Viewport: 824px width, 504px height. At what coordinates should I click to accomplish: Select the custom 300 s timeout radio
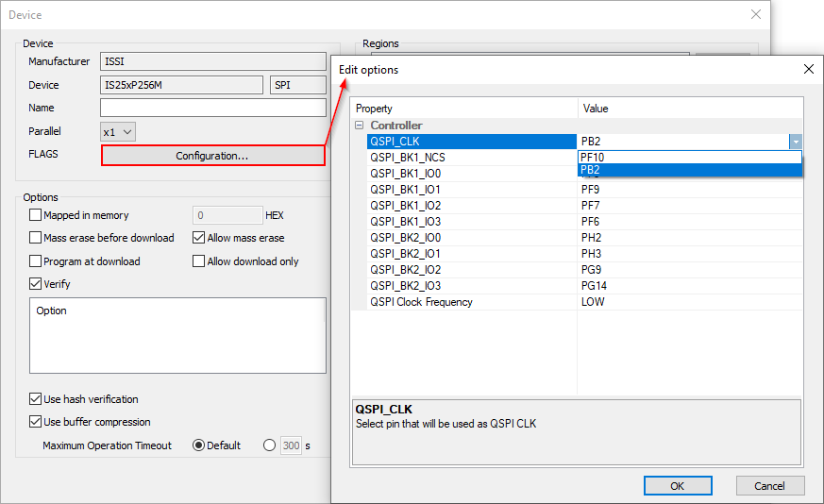(270, 445)
